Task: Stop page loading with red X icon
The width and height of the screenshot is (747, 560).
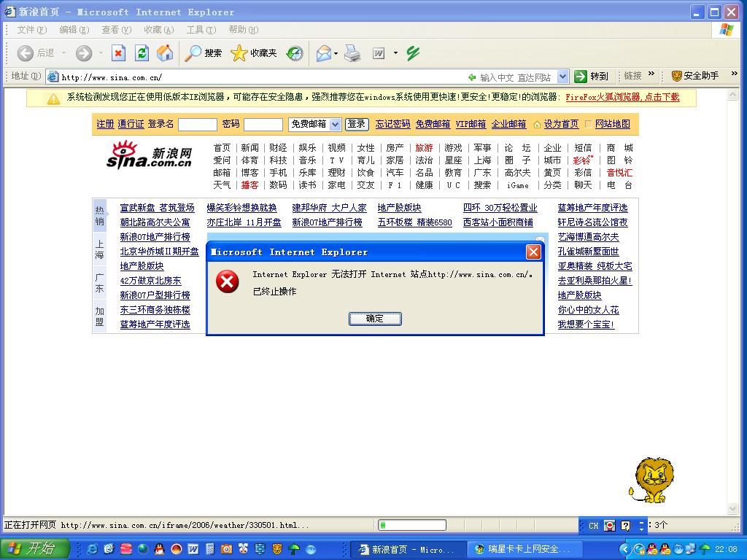Action: pos(118,52)
